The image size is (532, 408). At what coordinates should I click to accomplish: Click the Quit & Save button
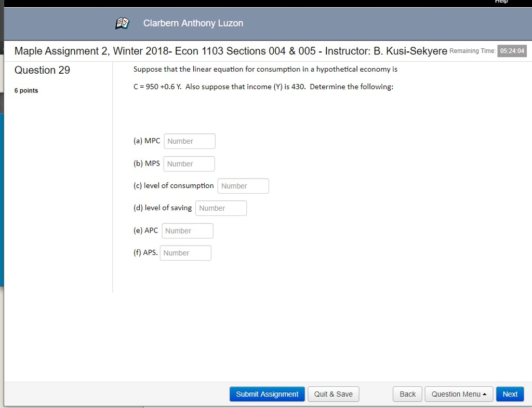[x=333, y=394]
